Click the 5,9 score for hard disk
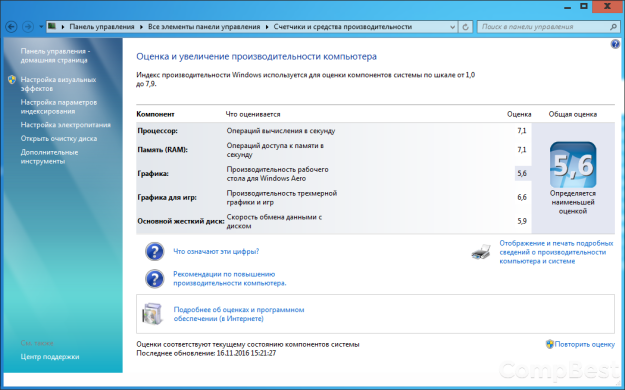 [x=522, y=221]
